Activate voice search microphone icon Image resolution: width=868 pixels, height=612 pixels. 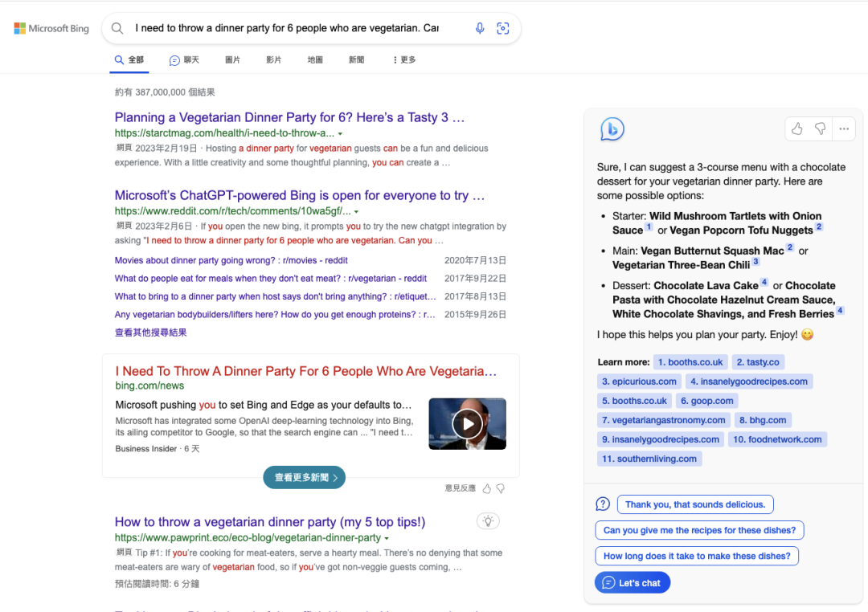tap(479, 28)
